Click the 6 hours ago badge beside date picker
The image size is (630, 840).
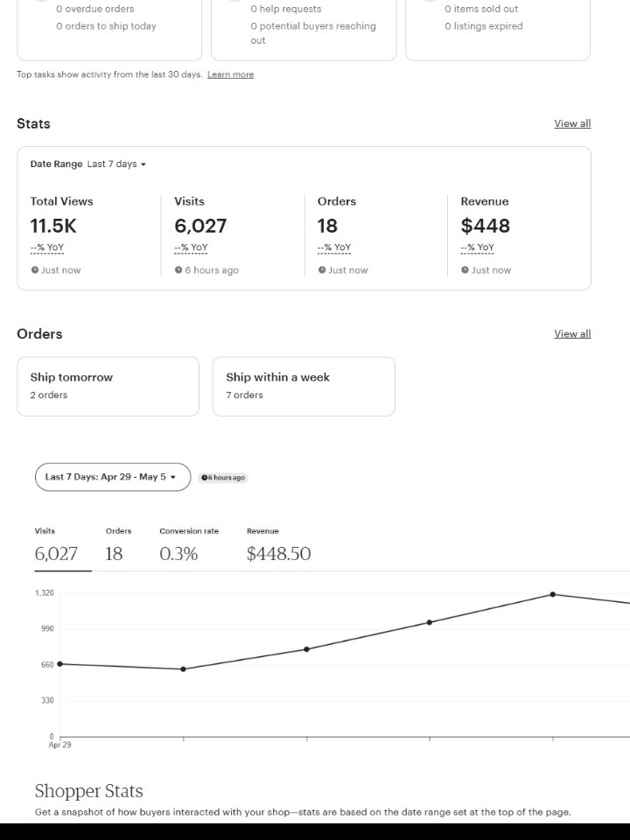pyautogui.click(x=223, y=478)
